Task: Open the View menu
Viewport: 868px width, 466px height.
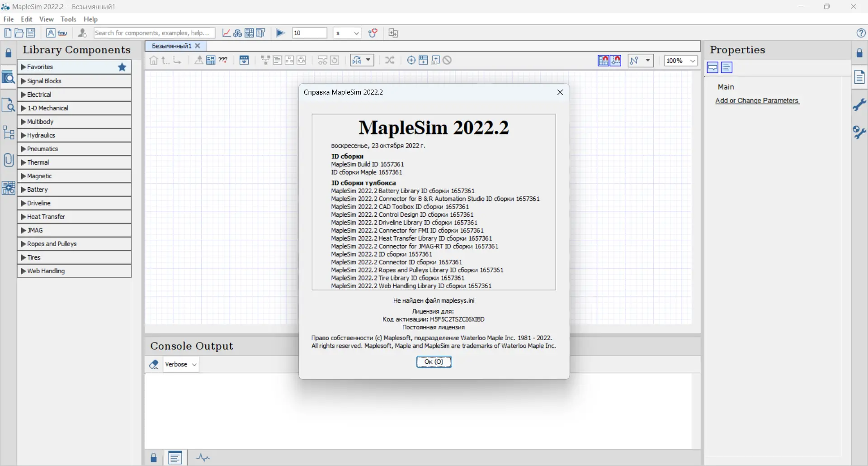Action: tap(47, 19)
